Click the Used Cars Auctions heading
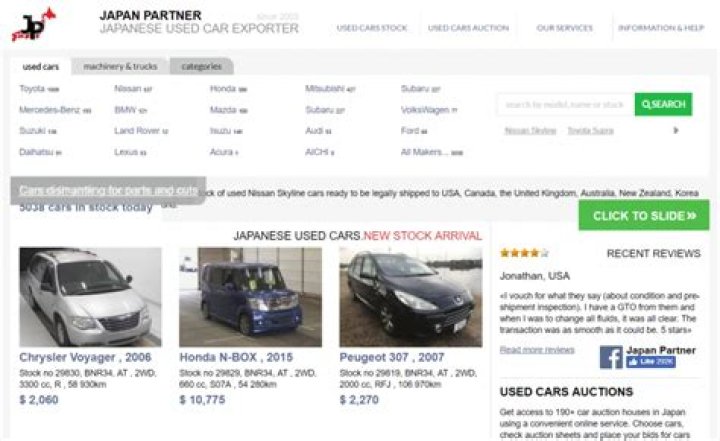 (x=566, y=392)
